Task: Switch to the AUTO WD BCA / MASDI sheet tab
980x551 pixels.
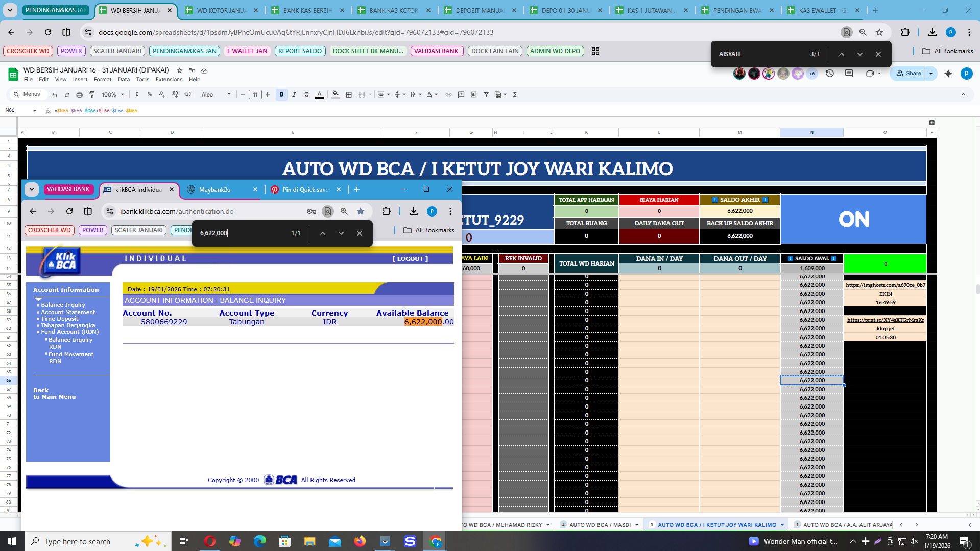Action: tap(600, 525)
